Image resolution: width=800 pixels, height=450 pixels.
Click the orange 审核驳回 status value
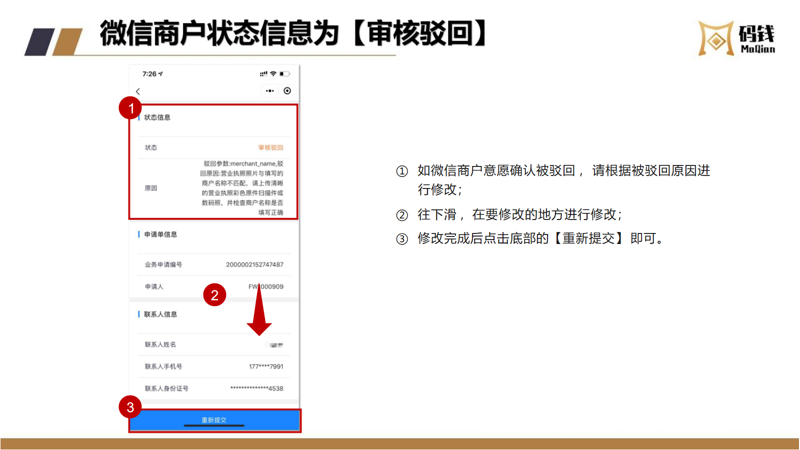[x=270, y=147]
